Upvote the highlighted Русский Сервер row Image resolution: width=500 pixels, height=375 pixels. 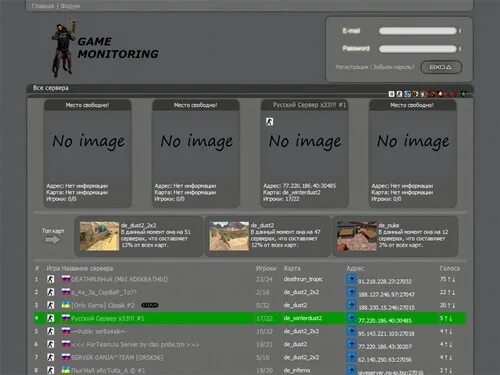(x=446, y=318)
